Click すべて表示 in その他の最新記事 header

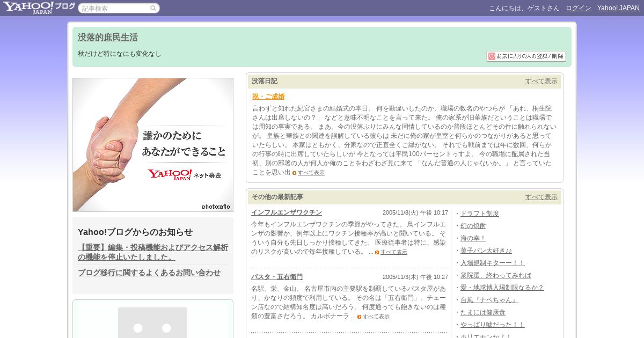click(541, 197)
